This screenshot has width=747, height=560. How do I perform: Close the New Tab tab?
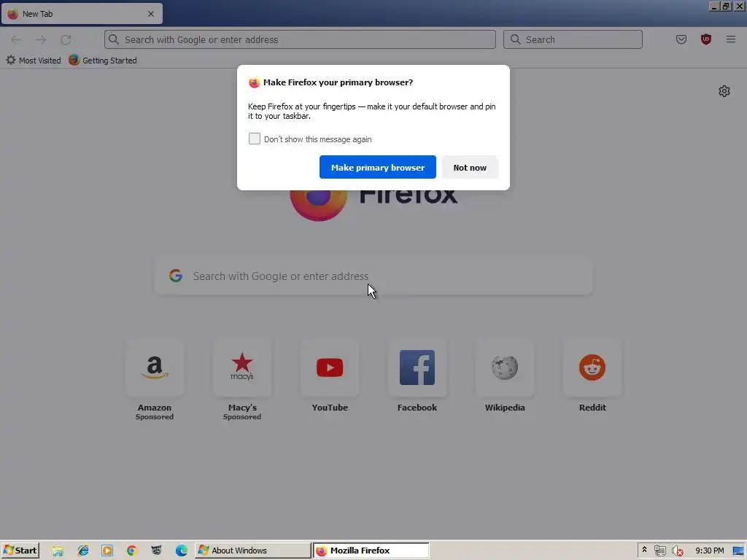[x=150, y=14]
